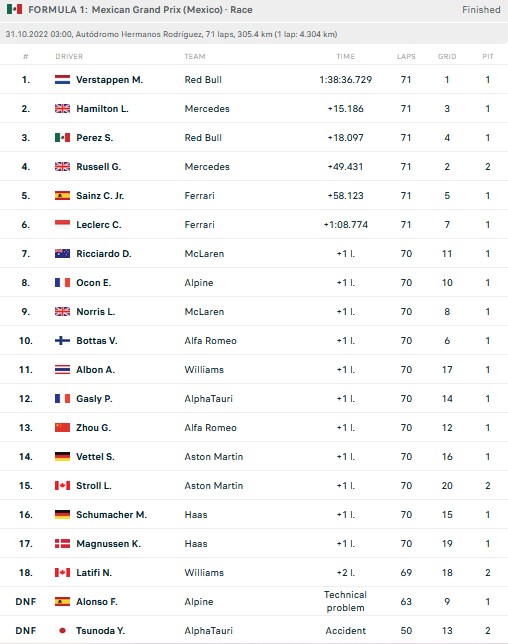Click the TIME column header
508x644 pixels.
345,57
